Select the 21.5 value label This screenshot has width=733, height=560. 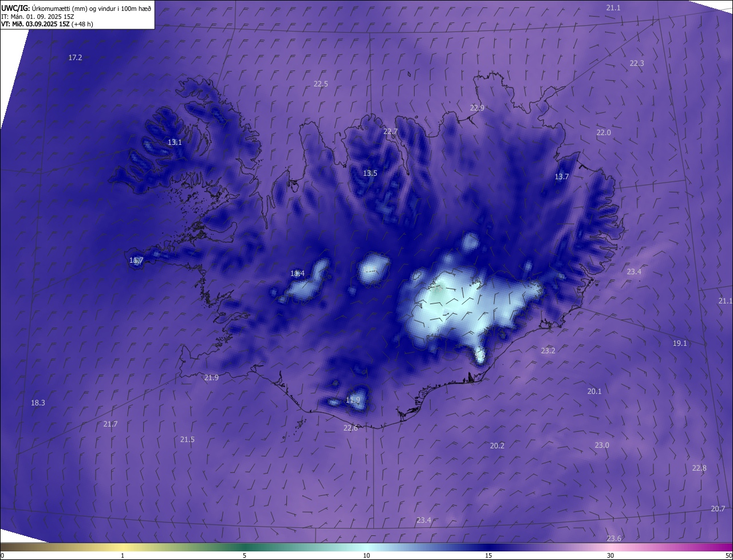[187, 439]
